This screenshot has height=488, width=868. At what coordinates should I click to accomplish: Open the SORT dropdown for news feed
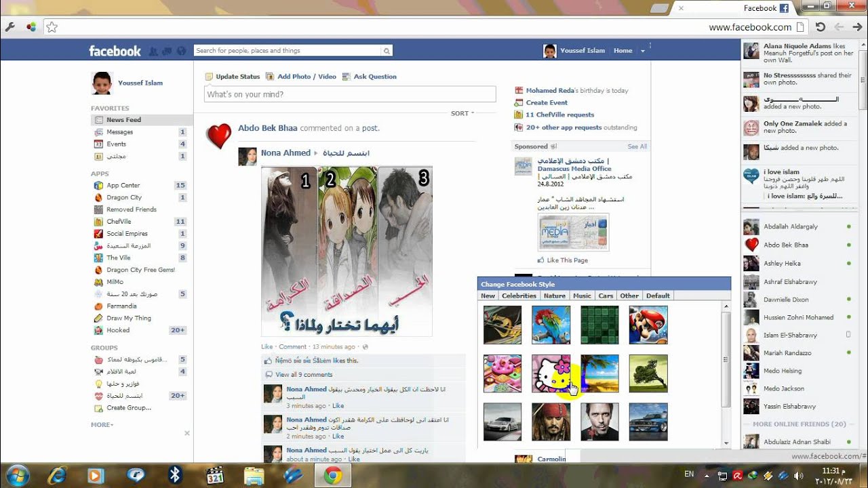[x=462, y=113]
